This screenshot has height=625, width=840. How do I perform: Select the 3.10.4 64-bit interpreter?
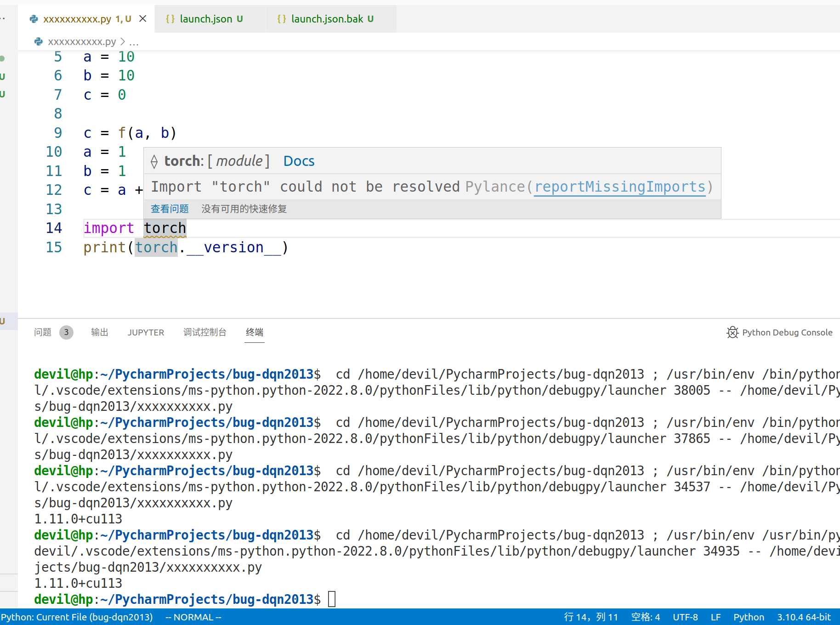click(804, 617)
